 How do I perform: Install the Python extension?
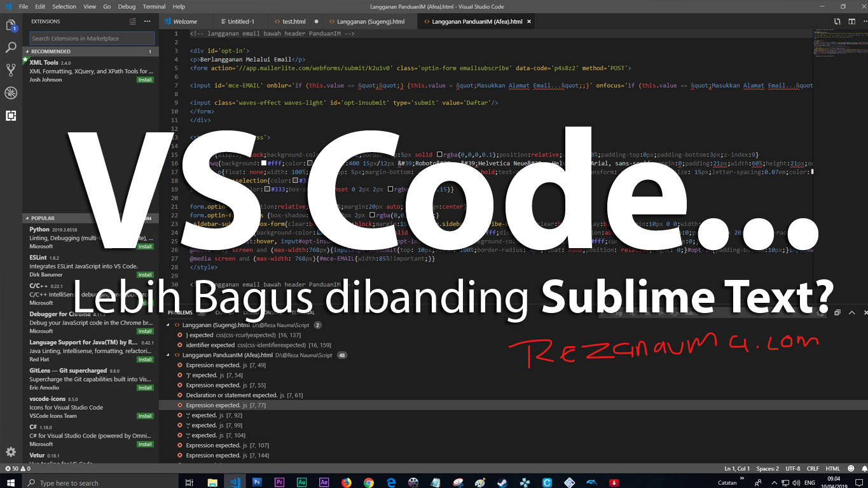pos(145,246)
